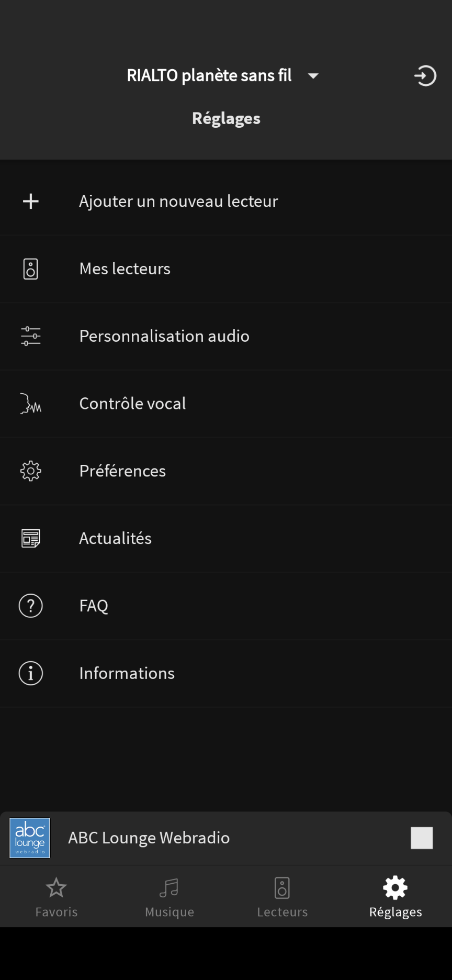Switch to the Favoris tab

56,897
